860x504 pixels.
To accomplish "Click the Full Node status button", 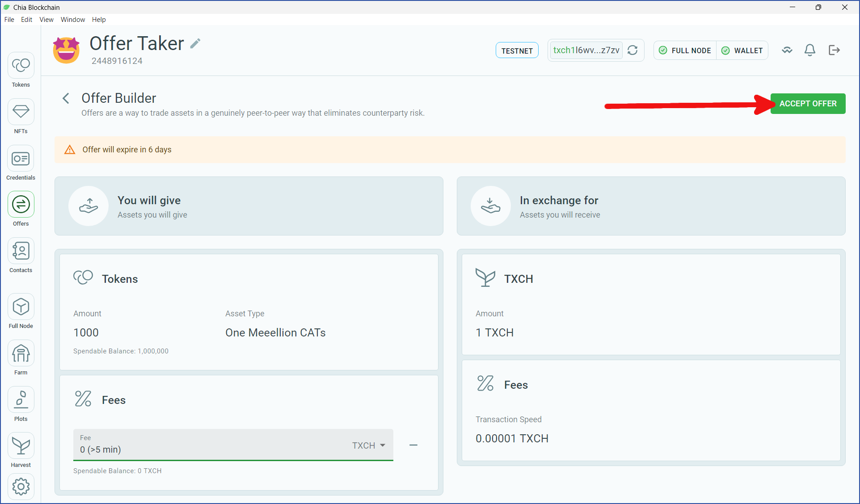I will pos(685,50).
